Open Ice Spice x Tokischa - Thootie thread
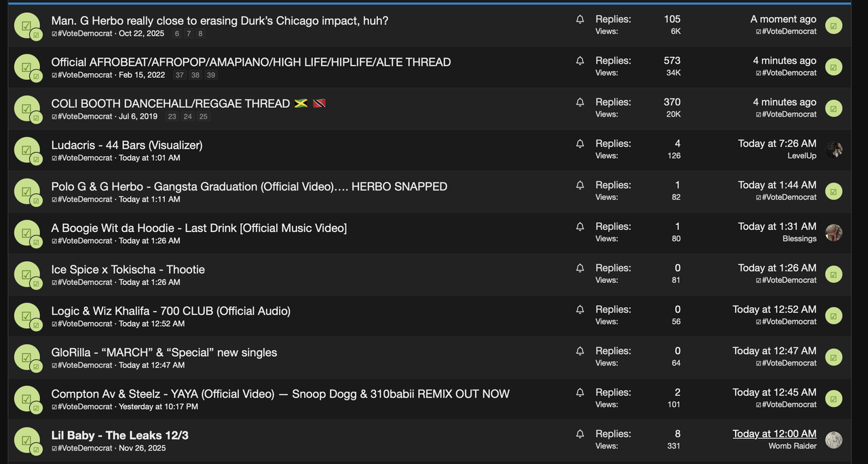This screenshot has height=464, width=868. 128,269
